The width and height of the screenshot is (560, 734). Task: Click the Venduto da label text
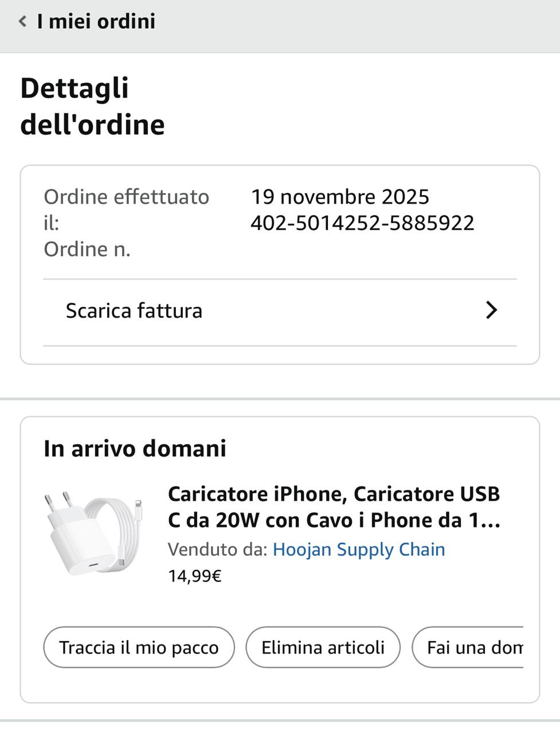(x=217, y=549)
